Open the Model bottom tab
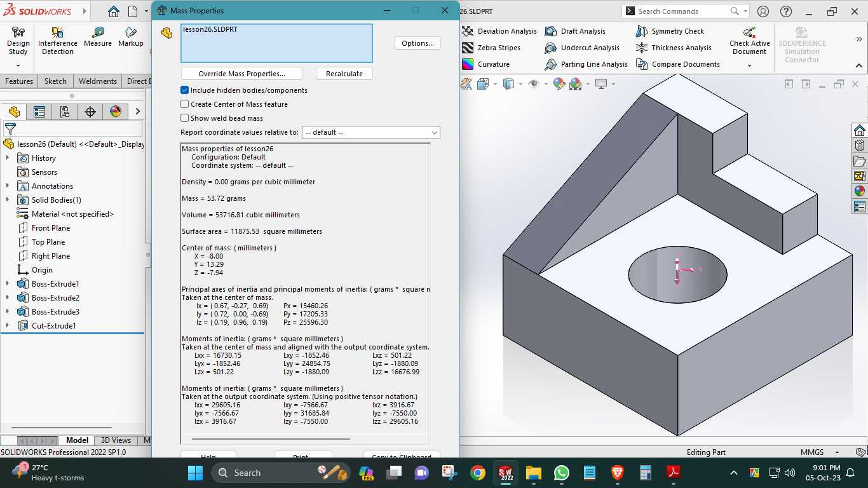The image size is (868, 488). (77, 440)
